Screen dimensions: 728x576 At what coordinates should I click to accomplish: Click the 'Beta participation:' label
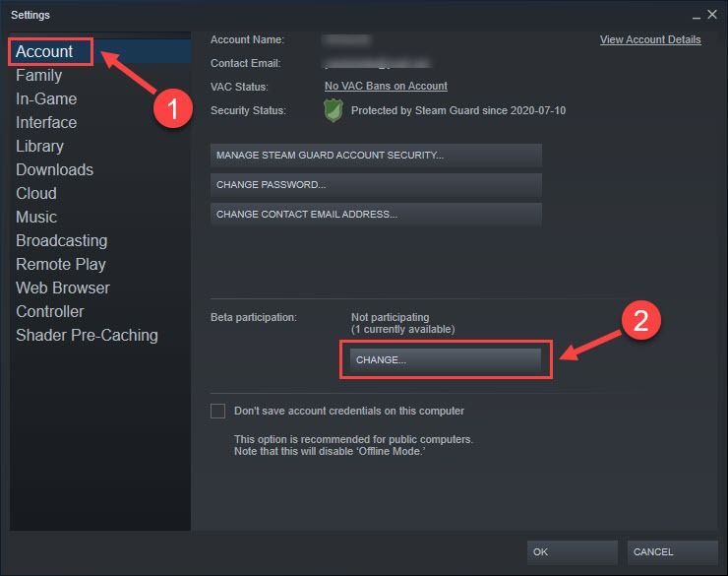coord(254,318)
